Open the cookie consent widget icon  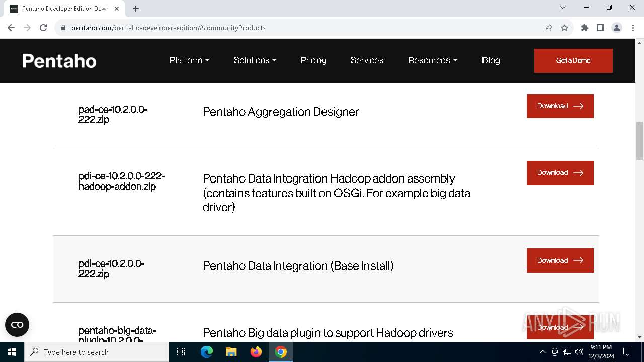tap(17, 325)
